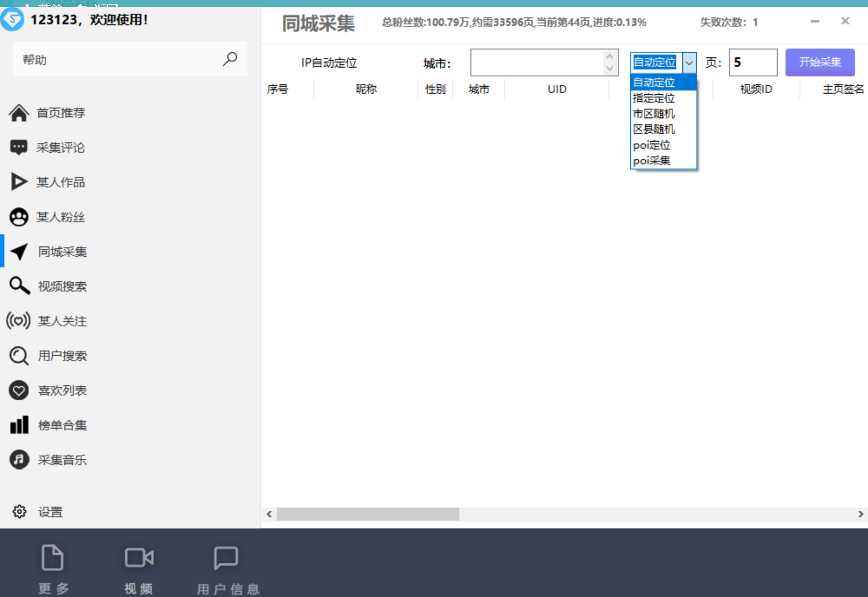Image resolution: width=868 pixels, height=597 pixels.
Task: Choose 指定定位 from the dropdown list
Action: point(654,98)
